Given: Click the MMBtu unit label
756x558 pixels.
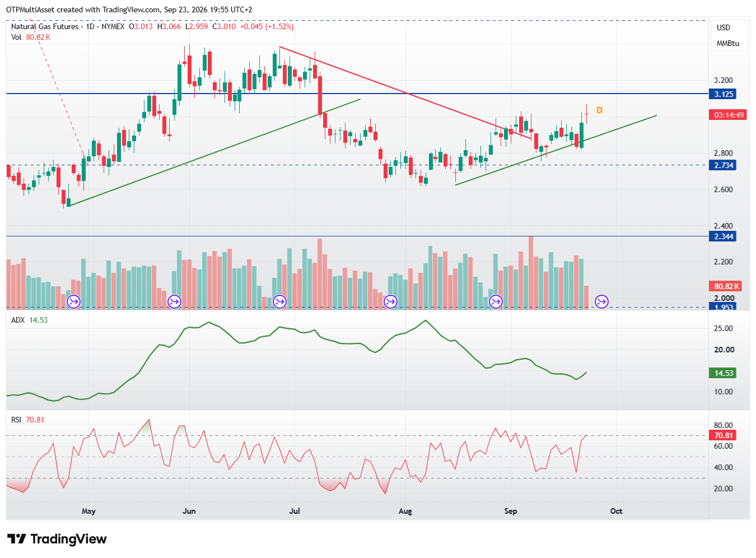Looking at the screenshot, I should 728,43.
